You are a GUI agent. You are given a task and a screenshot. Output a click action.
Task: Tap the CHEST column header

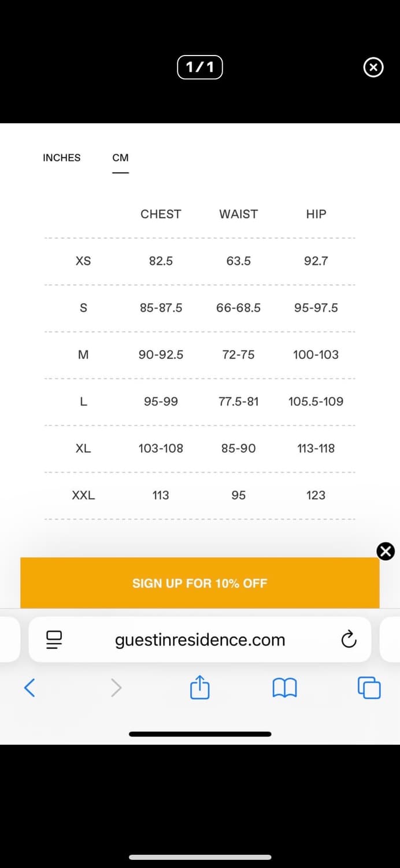pyautogui.click(x=161, y=214)
